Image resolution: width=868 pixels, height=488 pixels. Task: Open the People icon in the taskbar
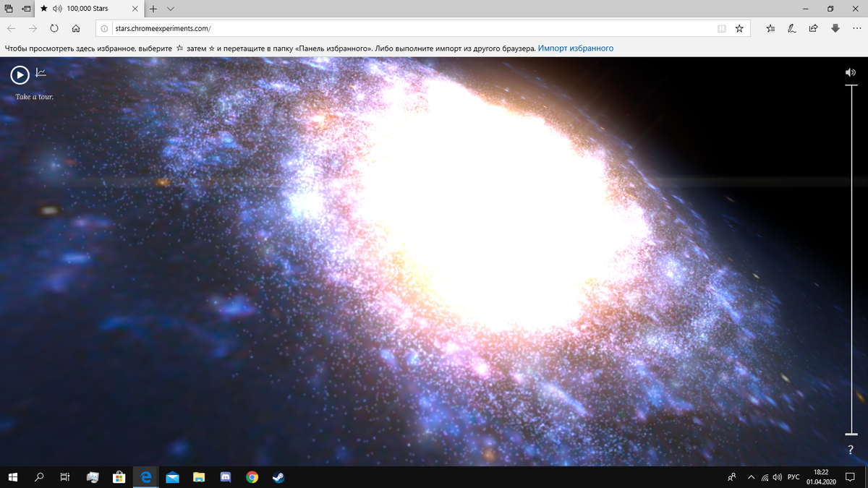[732, 477]
